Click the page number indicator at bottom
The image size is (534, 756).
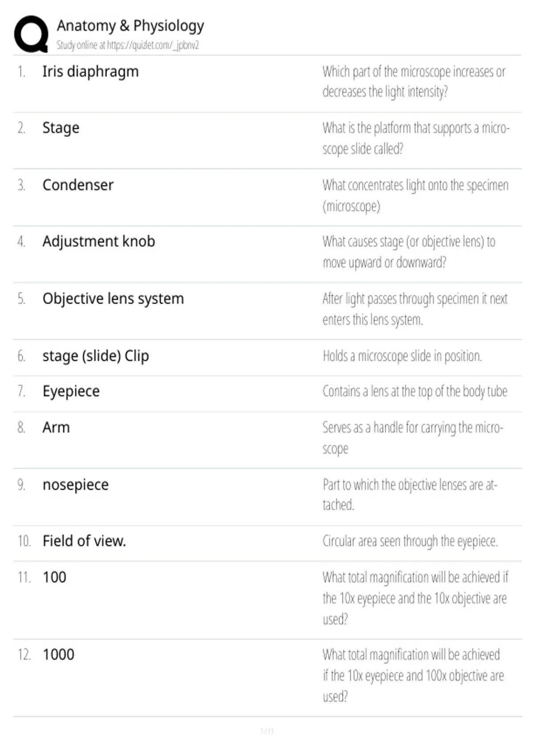click(267, 731)
